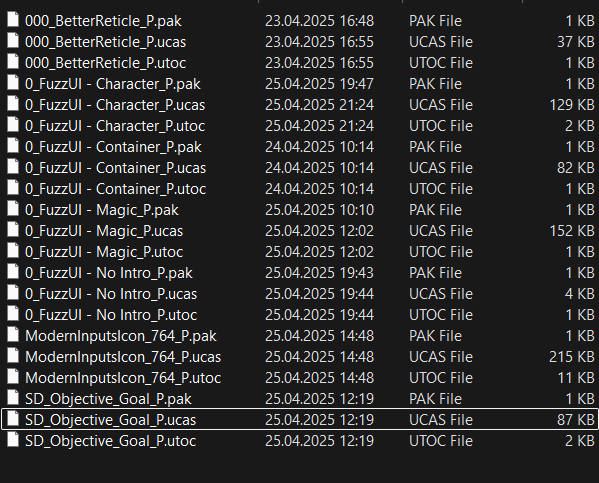Click the highlighted SD_Objective_Goal_P.ucas row
The image size is (599, 483).
300,419
